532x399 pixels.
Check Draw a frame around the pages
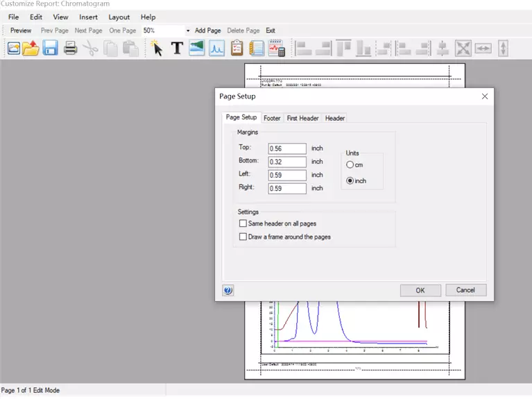coord(243,237)
